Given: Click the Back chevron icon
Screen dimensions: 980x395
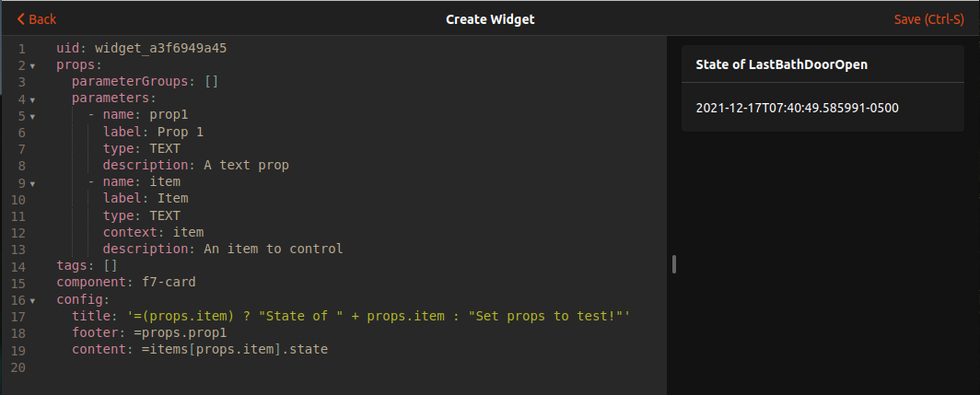Looking at the screenshot, I should 20,19.
